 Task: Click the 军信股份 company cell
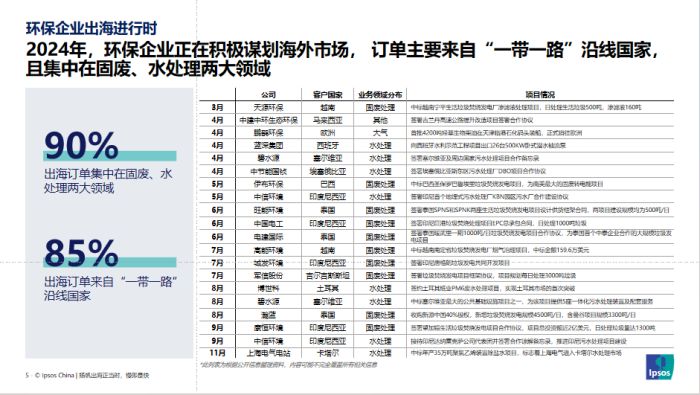268,276
